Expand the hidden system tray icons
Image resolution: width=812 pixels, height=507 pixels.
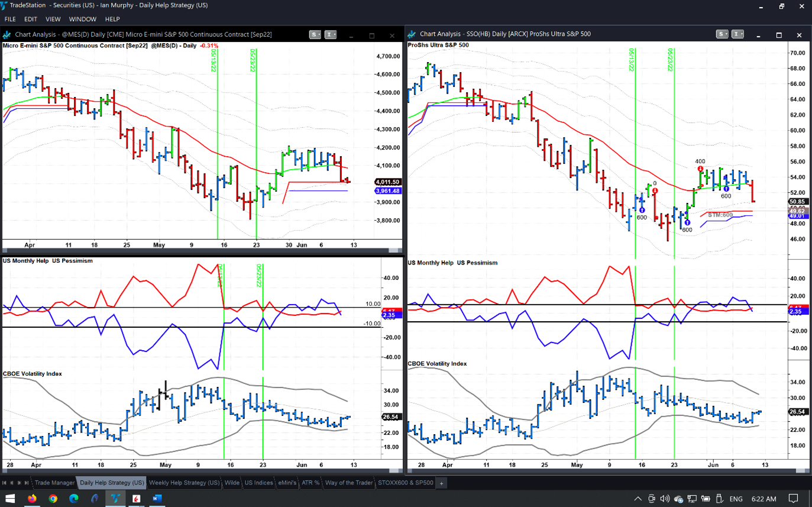pos(638,499)
